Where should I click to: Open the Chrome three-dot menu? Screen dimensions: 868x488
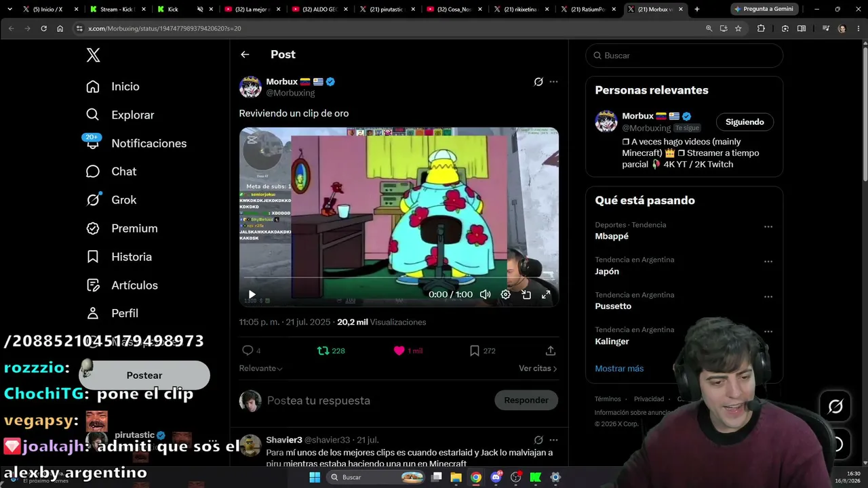[859, 28]
